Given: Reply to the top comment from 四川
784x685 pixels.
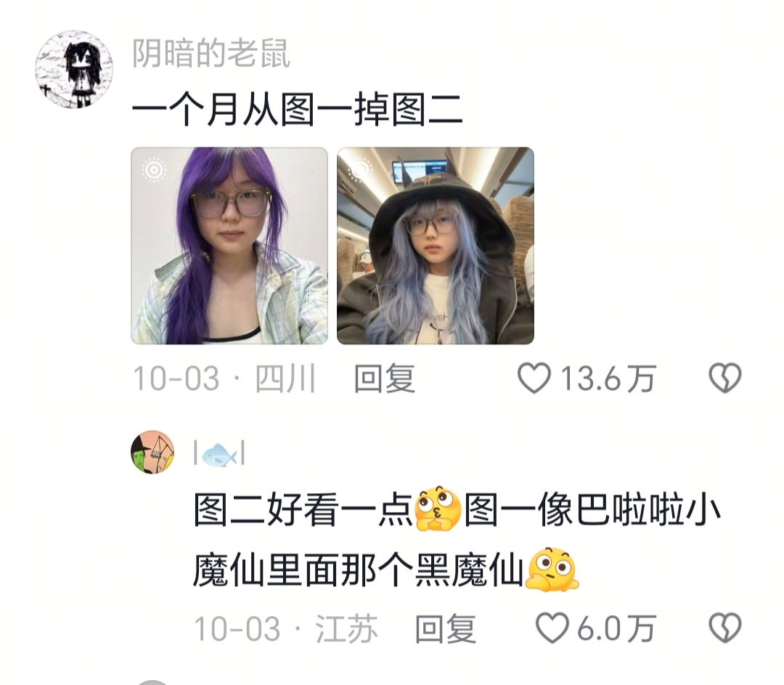Looking at the screenshot, I should 385,378.
